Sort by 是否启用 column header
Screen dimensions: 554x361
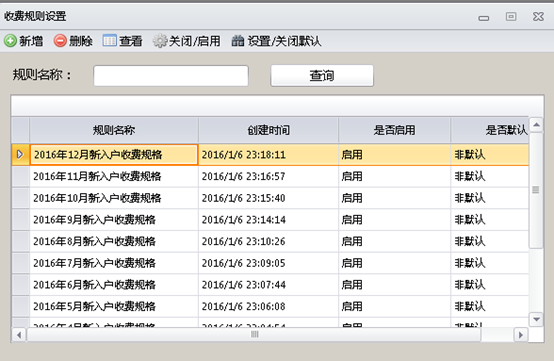click(x=394, y=130)
